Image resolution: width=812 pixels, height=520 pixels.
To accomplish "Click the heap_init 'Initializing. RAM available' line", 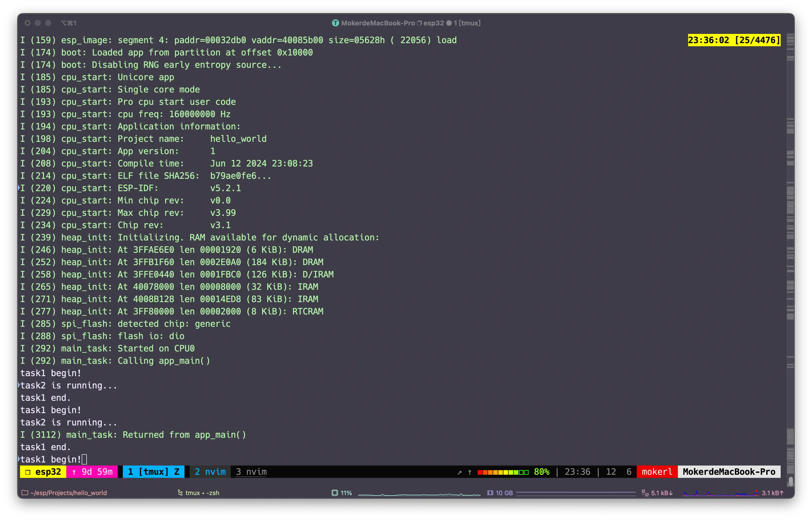I will click(200, 237).
